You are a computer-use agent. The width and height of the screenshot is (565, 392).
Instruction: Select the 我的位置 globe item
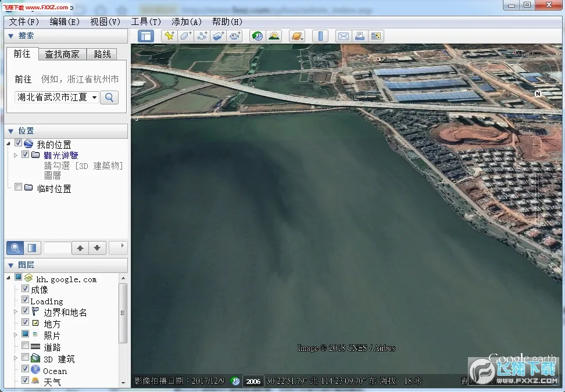tap(53, 145)
